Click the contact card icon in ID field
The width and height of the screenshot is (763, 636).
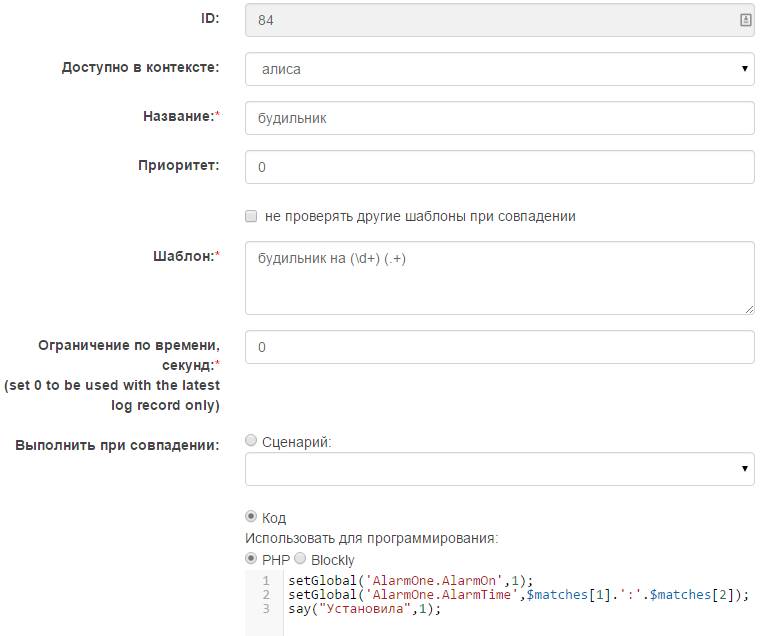(x=745, y=20)
